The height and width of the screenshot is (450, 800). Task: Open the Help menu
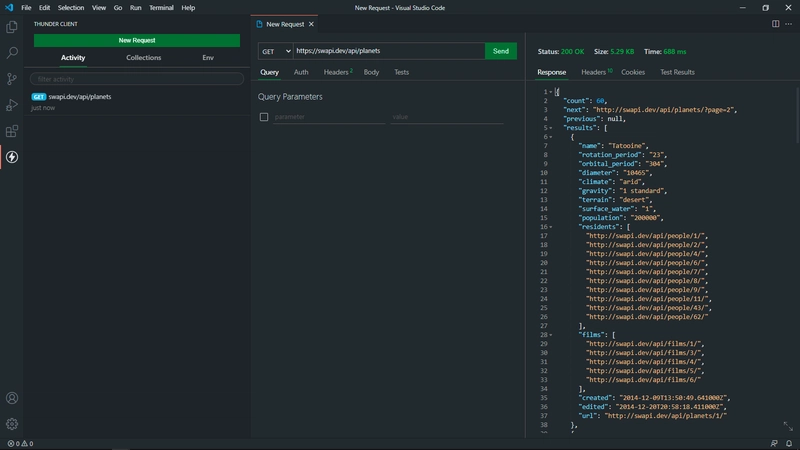pyautogui.click(x=188, y=8)
